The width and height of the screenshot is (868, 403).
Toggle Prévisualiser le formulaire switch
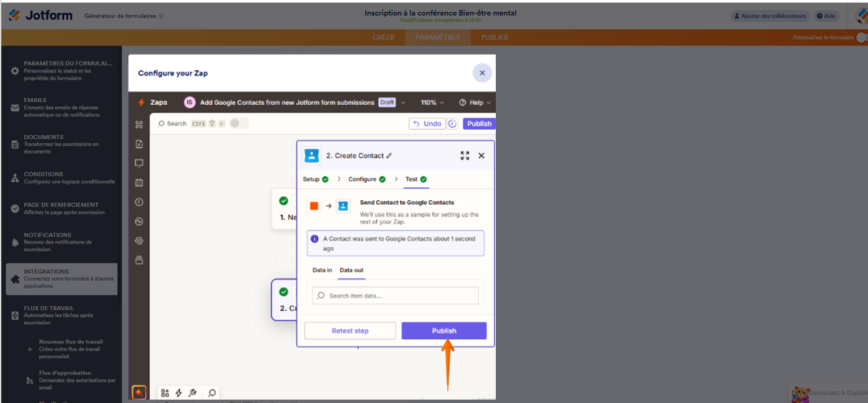861,38
